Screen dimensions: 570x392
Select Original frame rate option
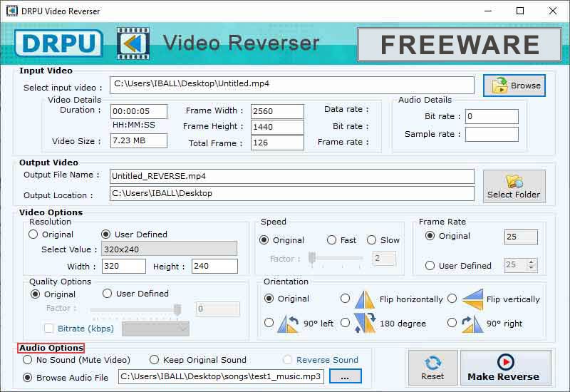pyautogui.click(x=430, y=236)
